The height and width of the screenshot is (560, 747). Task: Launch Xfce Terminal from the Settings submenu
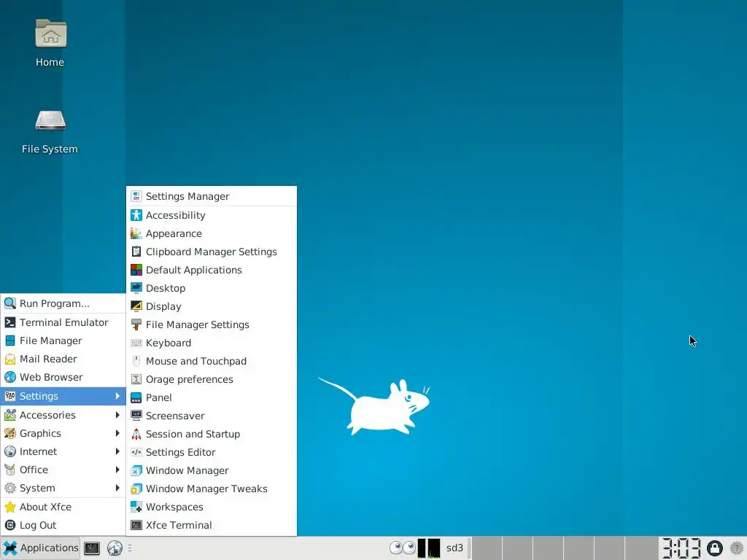tap(212, 525)
